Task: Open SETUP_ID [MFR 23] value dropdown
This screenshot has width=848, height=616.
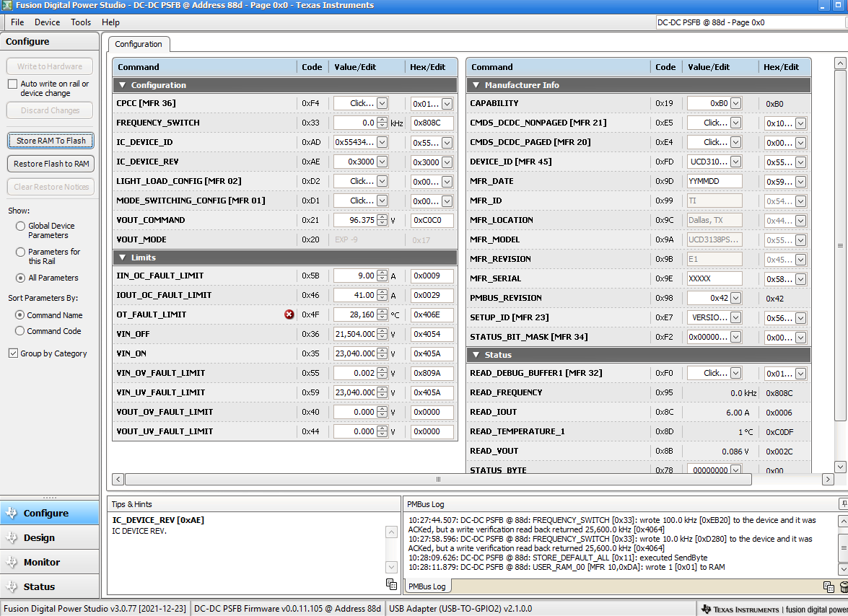Action: 735,317
